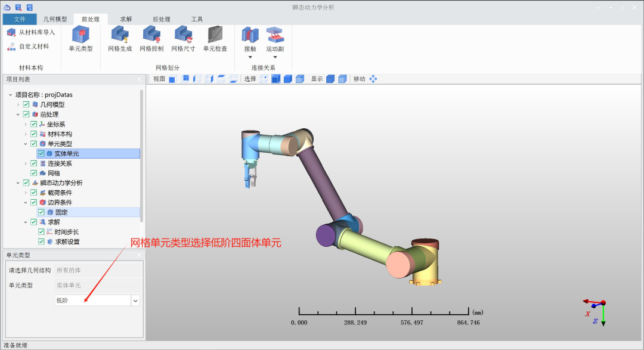Viewport: 644px width, 350px height.
Task: Toggle the 时间步长 checkbox
Action: (x=41, y=232)
